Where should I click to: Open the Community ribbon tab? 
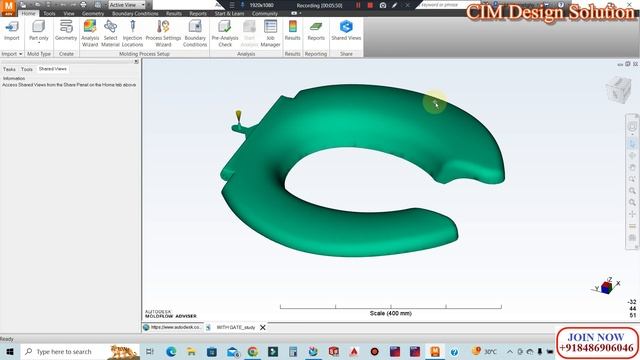pyautogui.click(x=264, y=13)
